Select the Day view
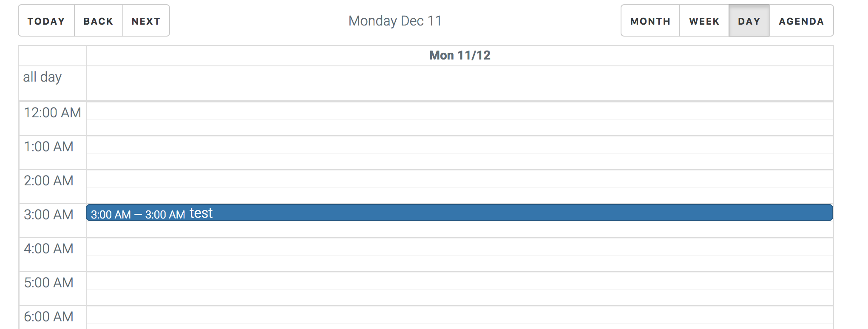The image size is (868, 329). pyautogui.click(x=749, y=20)
